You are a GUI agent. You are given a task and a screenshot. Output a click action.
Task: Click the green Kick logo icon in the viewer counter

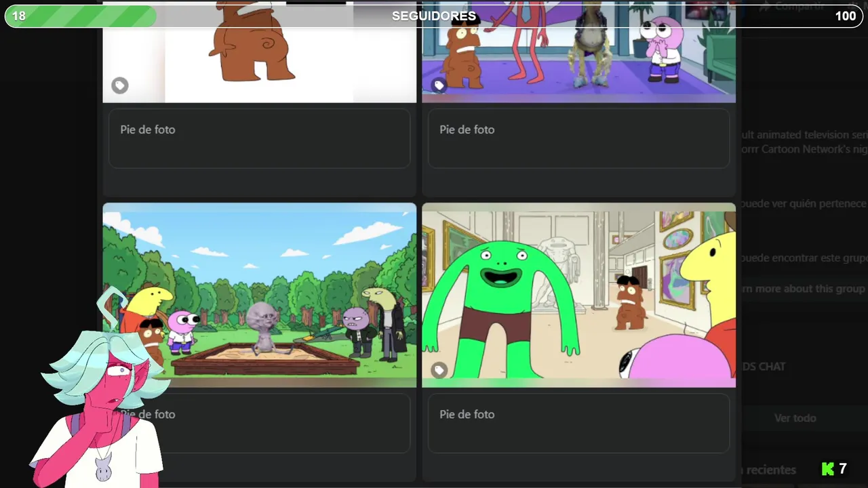click(x=827, y=469)
